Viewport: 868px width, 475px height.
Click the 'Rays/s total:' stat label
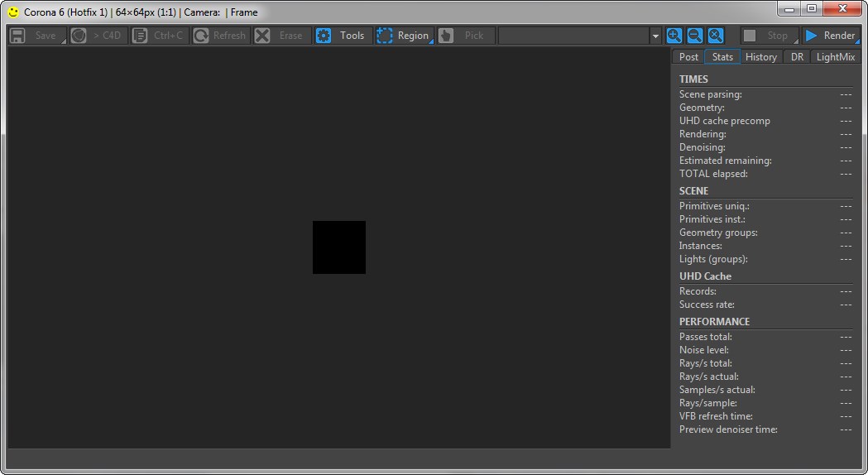[706, 363]
